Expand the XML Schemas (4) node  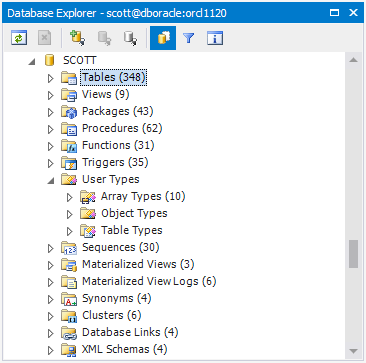(51, 350)
